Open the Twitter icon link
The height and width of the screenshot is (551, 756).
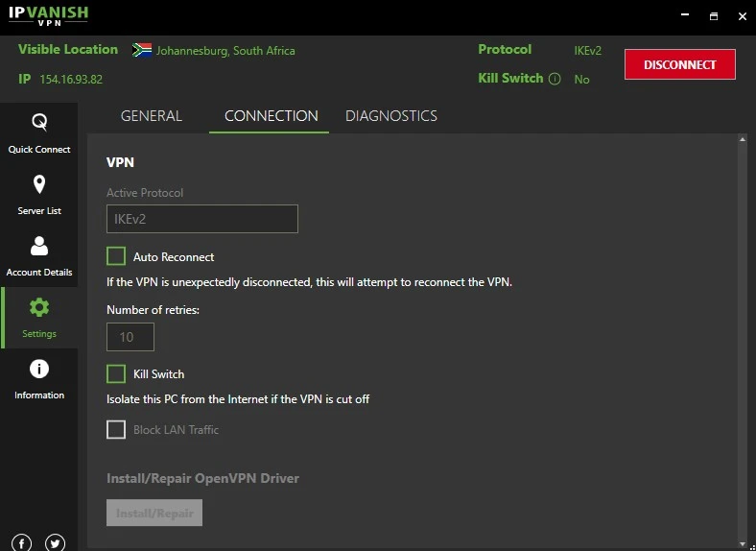click(x=55, y=542)
